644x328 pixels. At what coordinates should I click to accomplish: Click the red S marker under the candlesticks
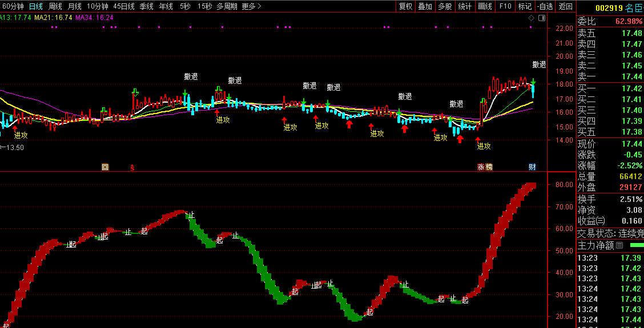[x=132, y=167]
